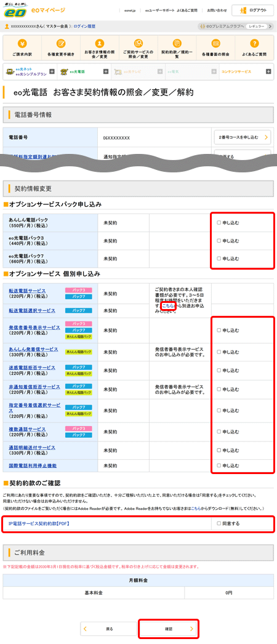This screenshot has height=644, width=277.
Task: Check 申し込む for 国際電話利用停止機能
Action: pyautogui.click(x=219, y=465)
